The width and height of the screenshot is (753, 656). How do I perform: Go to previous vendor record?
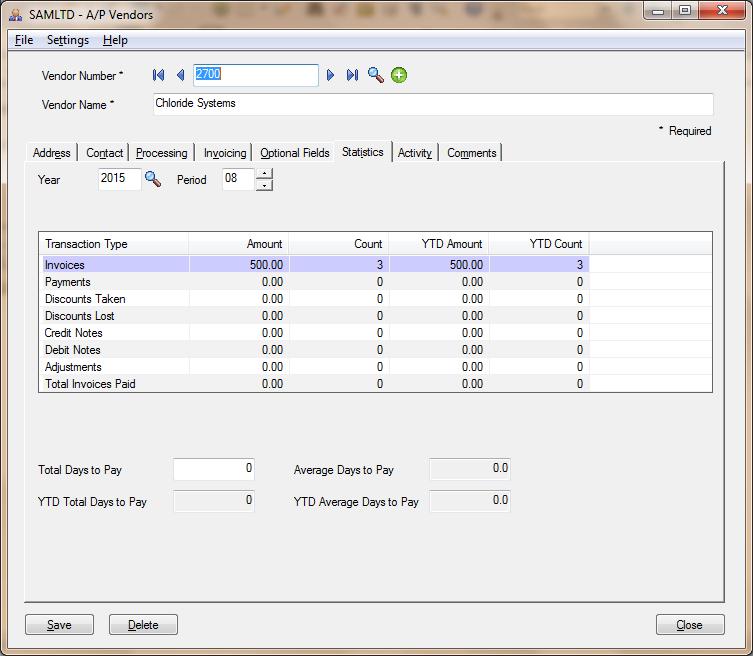tap(181, 75)
